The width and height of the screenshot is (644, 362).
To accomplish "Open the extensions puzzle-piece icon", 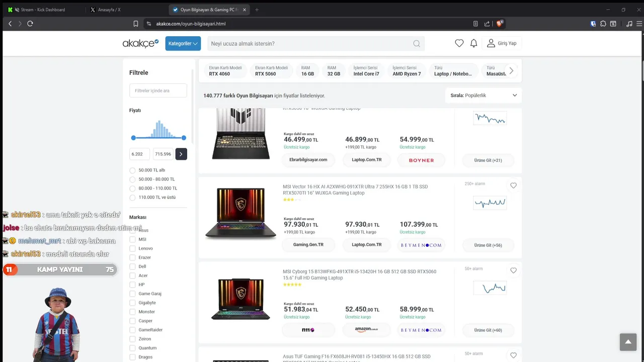I will [603, 24].
